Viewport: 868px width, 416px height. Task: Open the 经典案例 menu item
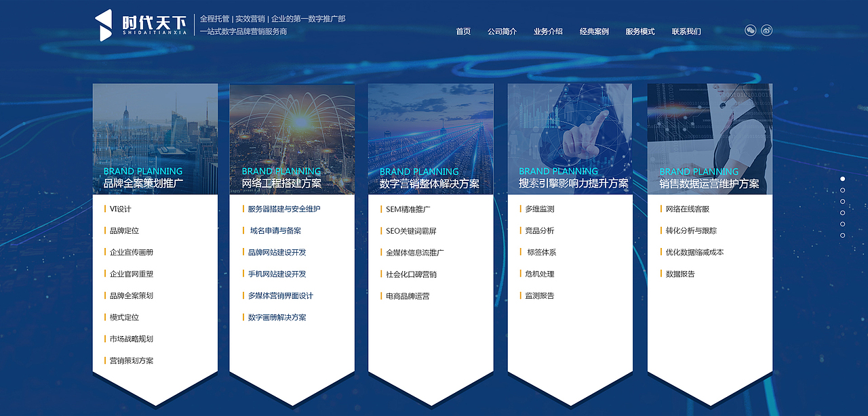click(594, 31)
